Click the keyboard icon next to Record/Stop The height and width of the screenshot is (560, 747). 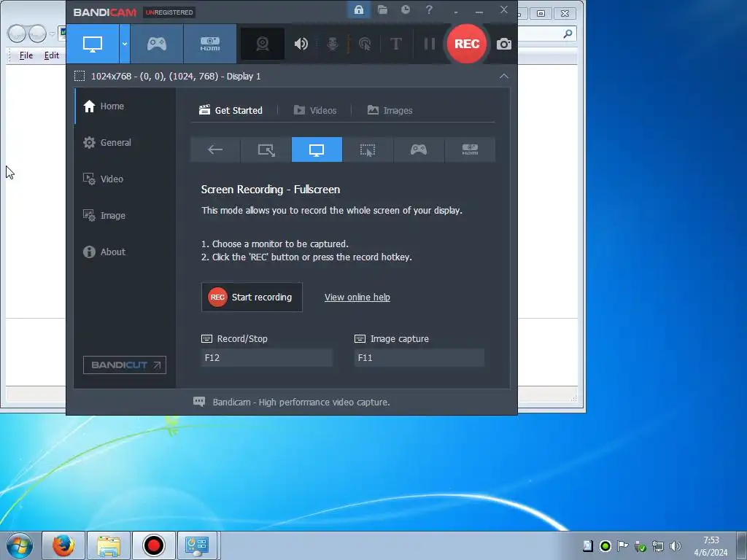206,338
